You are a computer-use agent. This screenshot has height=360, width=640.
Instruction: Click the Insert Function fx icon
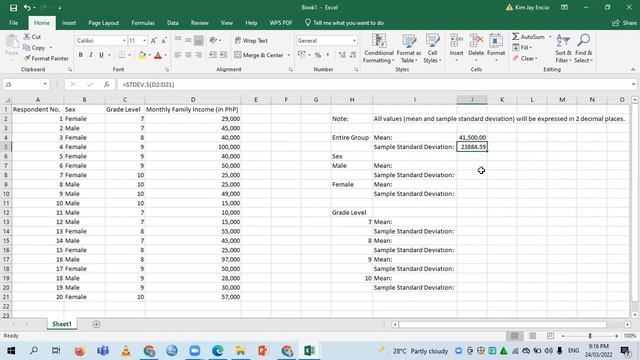coord(107,84)
